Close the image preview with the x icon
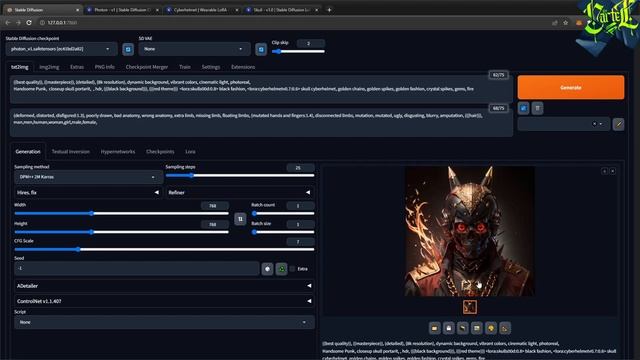Image resolution: width=640 pixels, height=360 pixels. coord(613,171)
